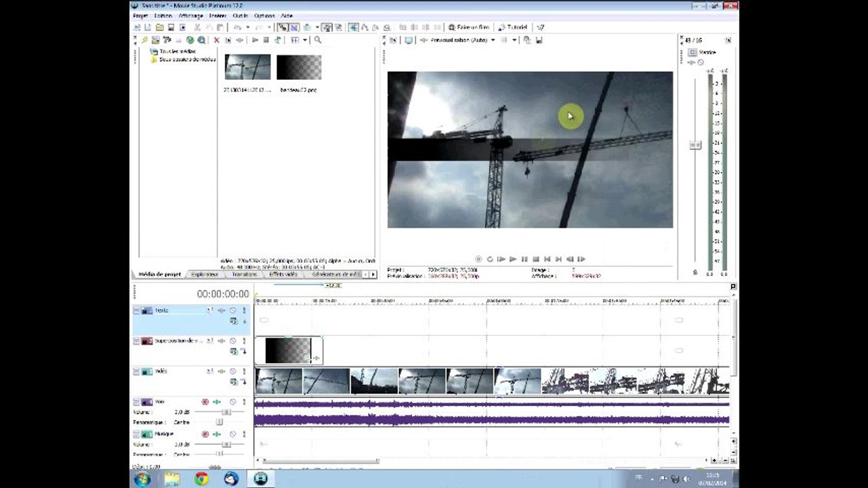Expand the Undo history dropdown arrow

pos(248,27)
